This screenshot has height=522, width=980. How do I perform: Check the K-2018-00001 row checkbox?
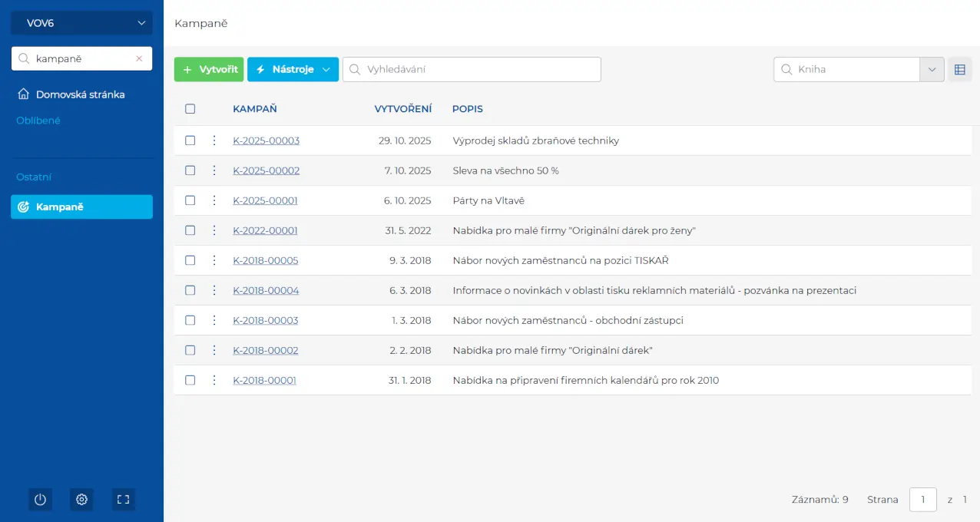(x=190, y=380)
